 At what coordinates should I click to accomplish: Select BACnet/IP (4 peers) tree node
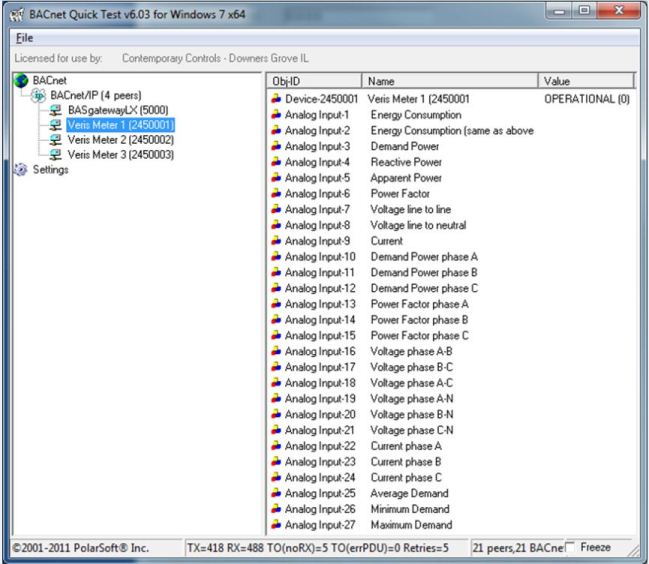(96, 96)
